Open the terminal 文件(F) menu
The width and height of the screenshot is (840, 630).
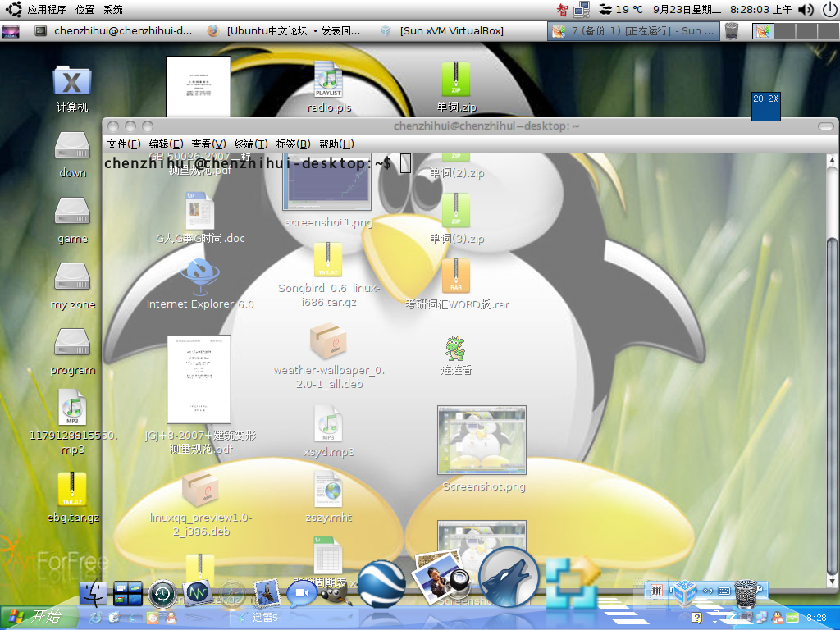point(124,144)
